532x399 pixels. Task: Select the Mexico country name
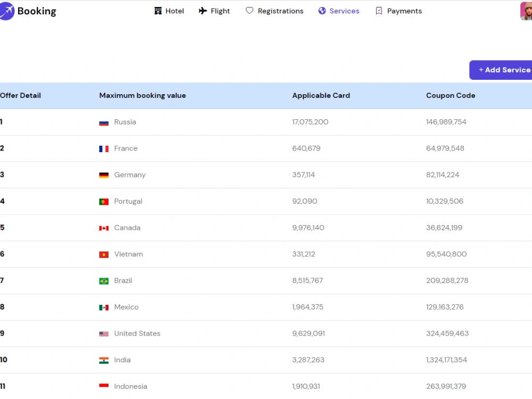[126, 307]
